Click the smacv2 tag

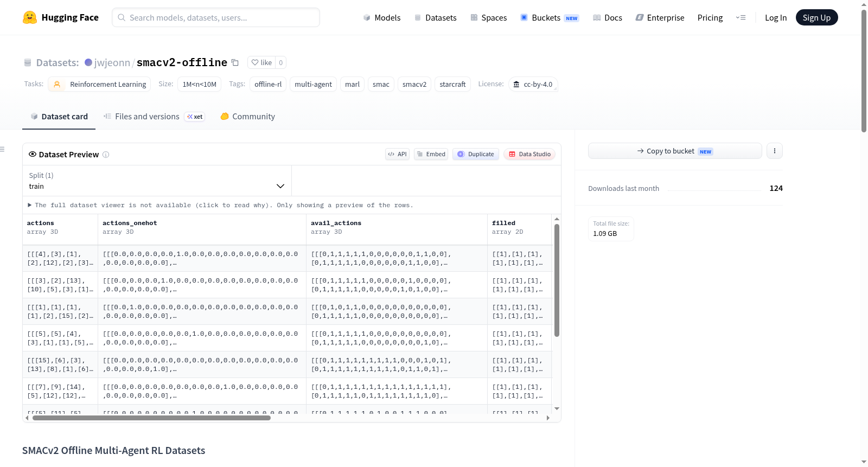(x=414, y=84)
